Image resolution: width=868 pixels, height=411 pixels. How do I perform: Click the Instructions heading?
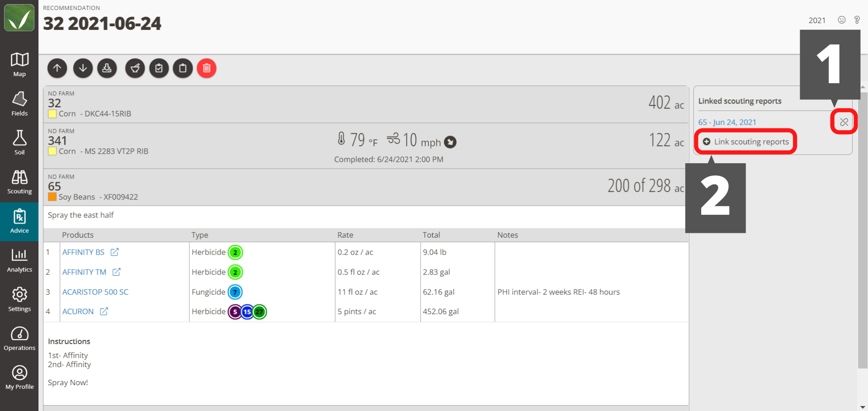click(69, 341)
